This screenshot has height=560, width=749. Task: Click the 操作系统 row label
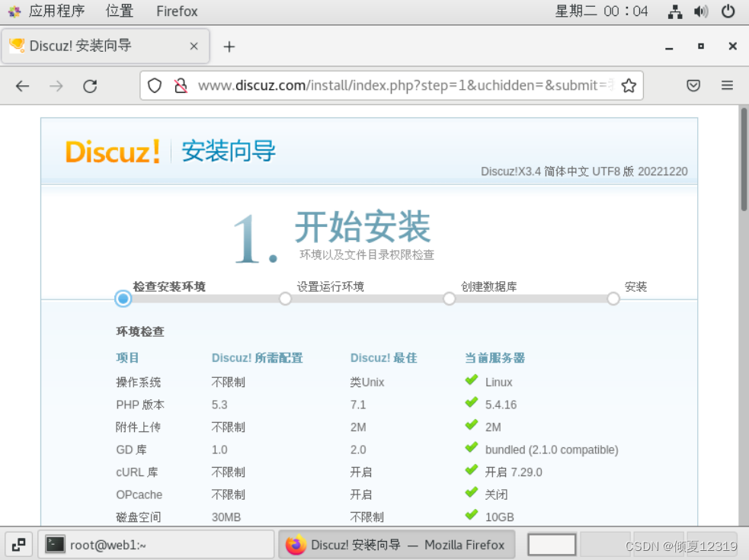point(139,382)
